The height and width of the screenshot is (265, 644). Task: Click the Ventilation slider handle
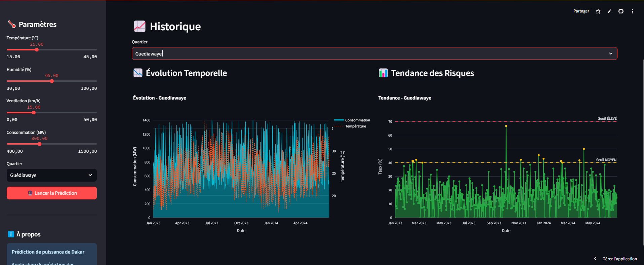pyautogui.click(x=34, y=113)
